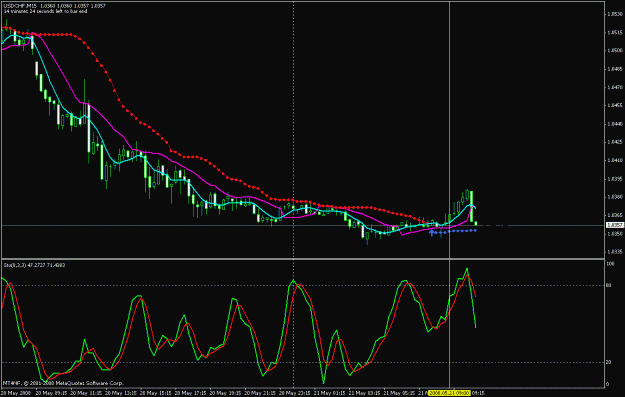The width and height of the screenshot is (625, 397).
Task: Click the 1.0530 price scale label
Action: coord(615,14)
